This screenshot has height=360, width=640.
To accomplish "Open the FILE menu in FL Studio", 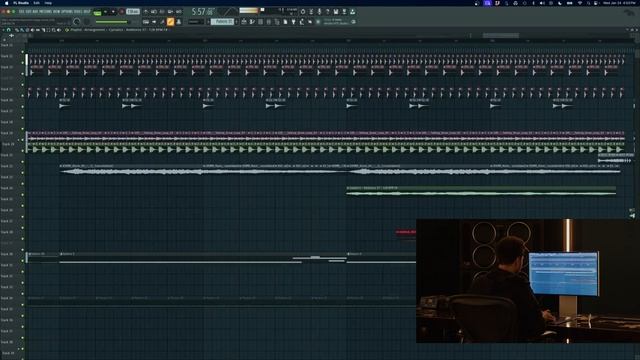I will point(22,11).
